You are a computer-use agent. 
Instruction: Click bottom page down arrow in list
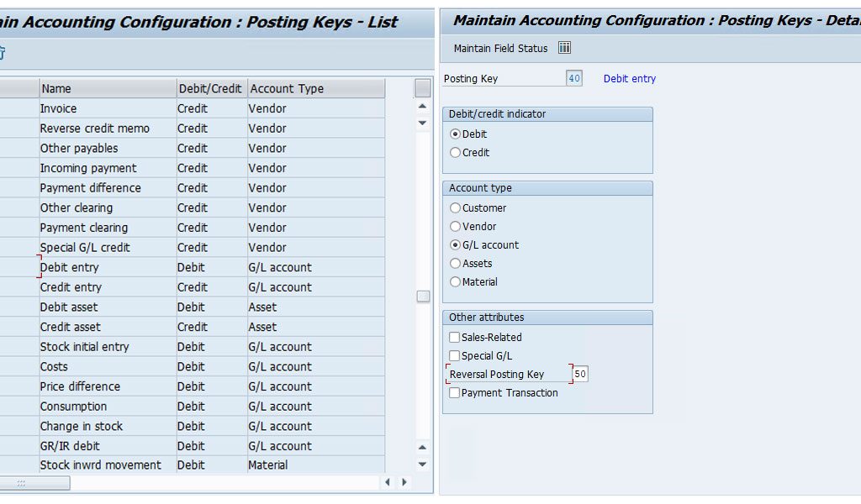point(422,464)
